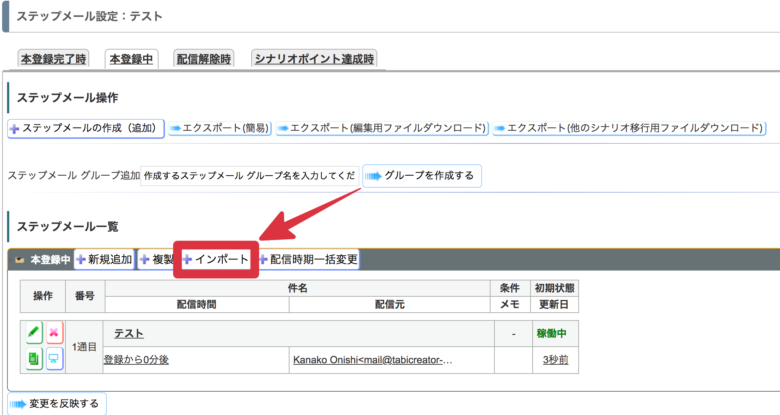Image resolution: width=780 pixels, height=415 pixels.
Task: Open the 配信解除時 tab
Action: [204, 59]
